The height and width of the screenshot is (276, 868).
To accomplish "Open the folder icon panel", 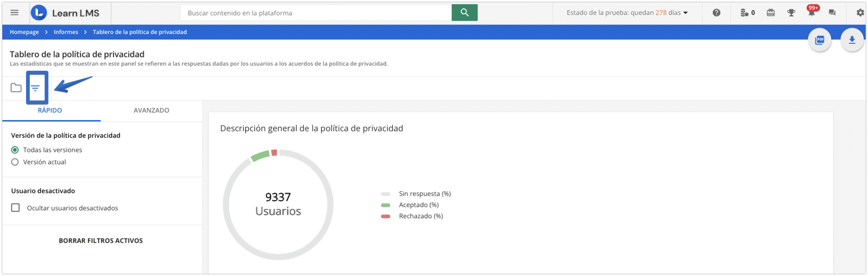I will [x=16, y=88].
